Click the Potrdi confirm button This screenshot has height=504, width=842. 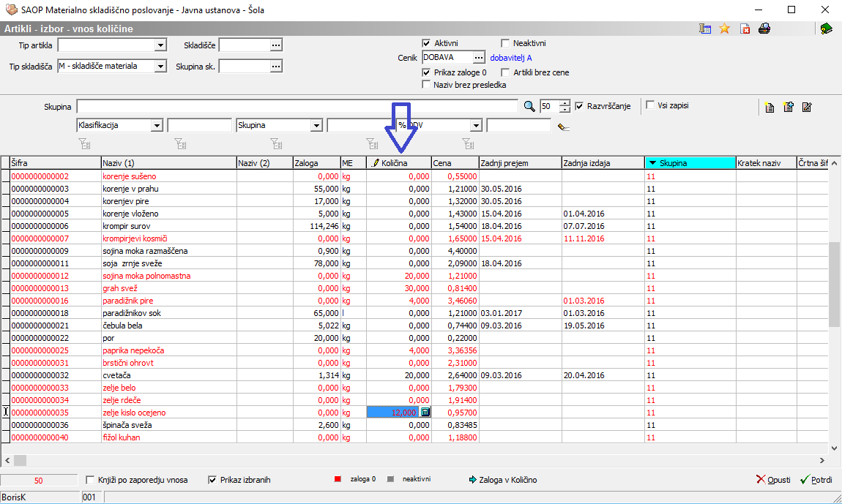(816, 479)
